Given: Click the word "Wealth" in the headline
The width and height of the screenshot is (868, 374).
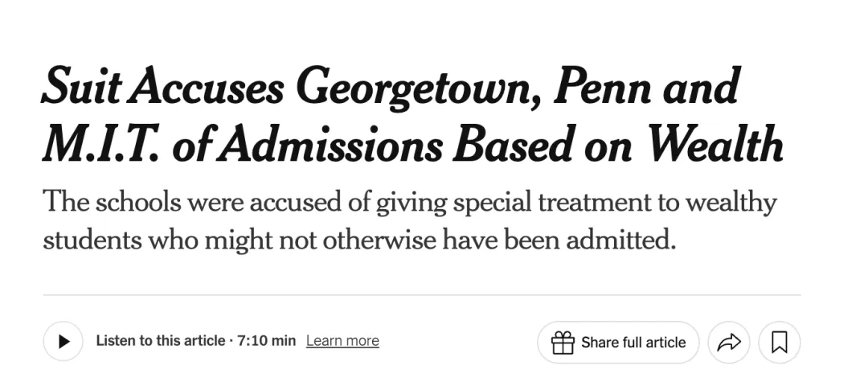Looking at the screenshot, I should 715,144.
